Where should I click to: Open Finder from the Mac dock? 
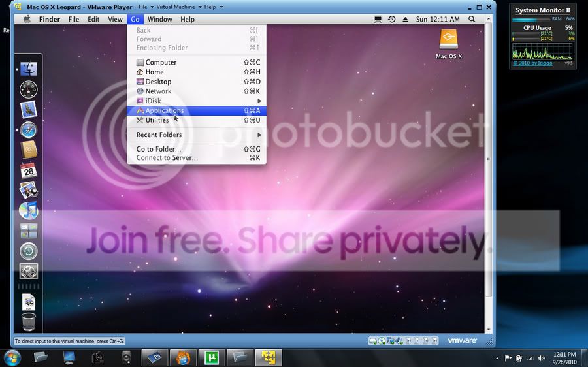point(29,69)
